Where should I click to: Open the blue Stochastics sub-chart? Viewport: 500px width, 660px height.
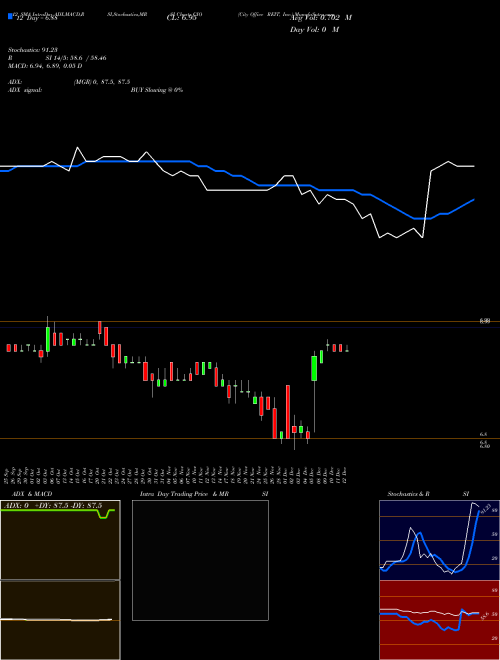439,540
